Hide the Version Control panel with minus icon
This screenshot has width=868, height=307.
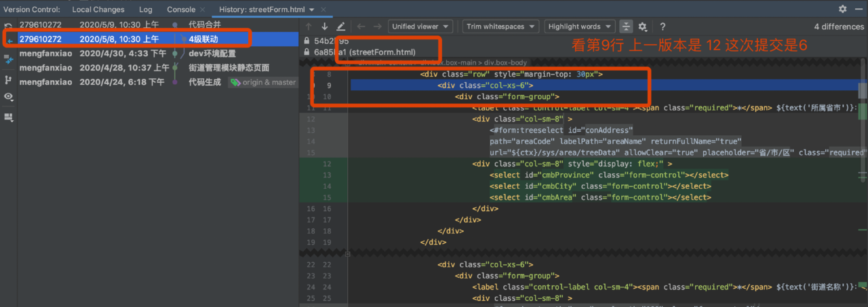858,10
